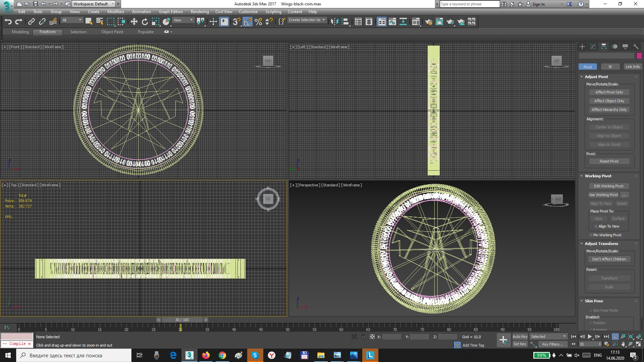Tick the Align To View checkbox

click(596, 226)
